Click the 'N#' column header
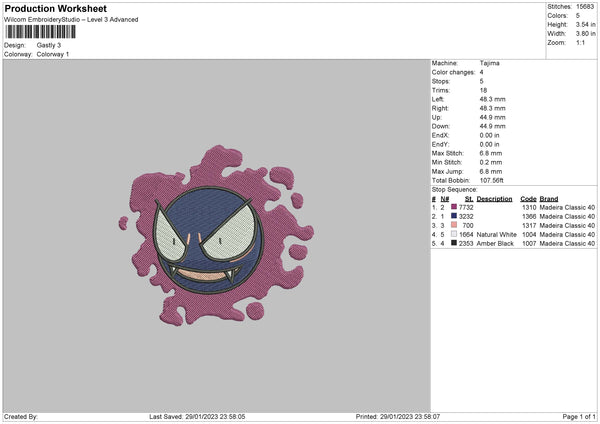The height and width of the screenshot is (424, 600). (x=445, y=199)
